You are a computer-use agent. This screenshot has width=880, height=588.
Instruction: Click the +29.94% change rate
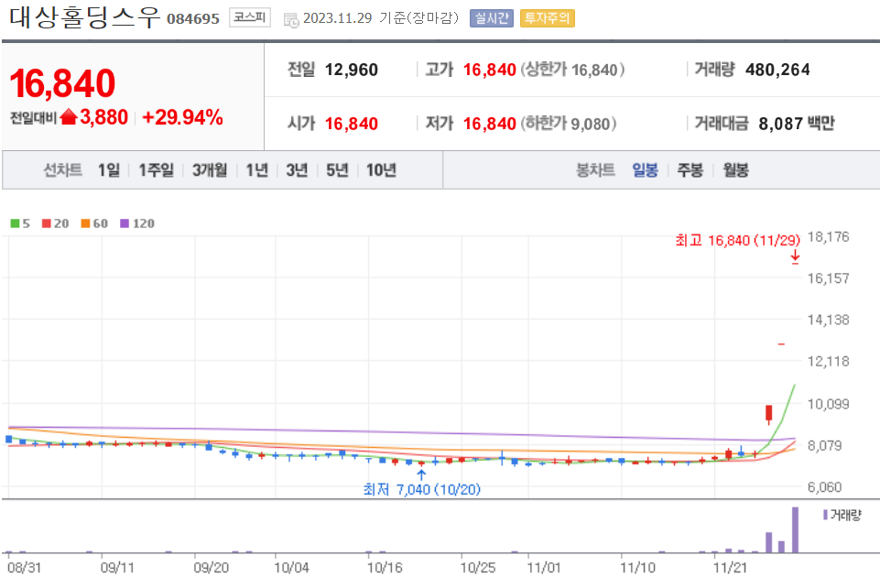182,117
